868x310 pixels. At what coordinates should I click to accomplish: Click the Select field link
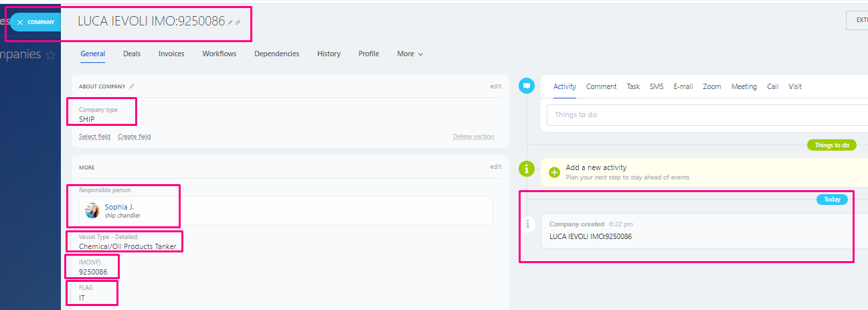[94, 137]
